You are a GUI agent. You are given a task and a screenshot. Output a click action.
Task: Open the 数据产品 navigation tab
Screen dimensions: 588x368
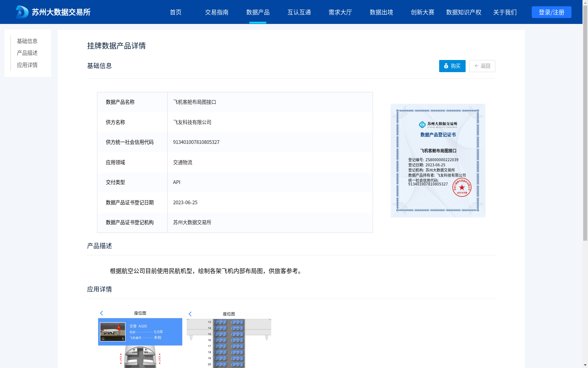[258, 12]
